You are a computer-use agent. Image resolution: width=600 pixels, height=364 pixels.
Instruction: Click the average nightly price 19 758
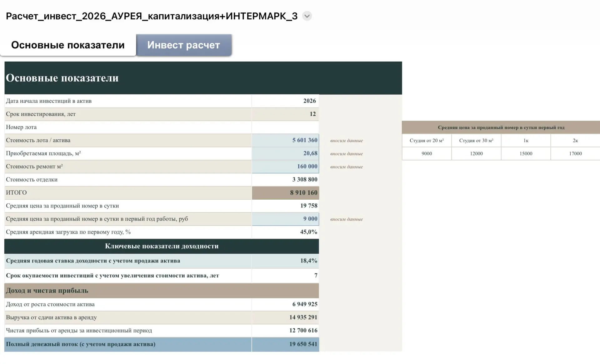(x=285, y=206)
